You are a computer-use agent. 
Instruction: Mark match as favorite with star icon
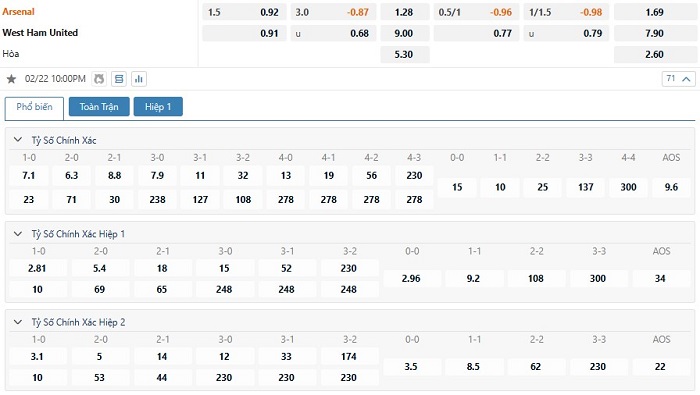tap(11, 79)
